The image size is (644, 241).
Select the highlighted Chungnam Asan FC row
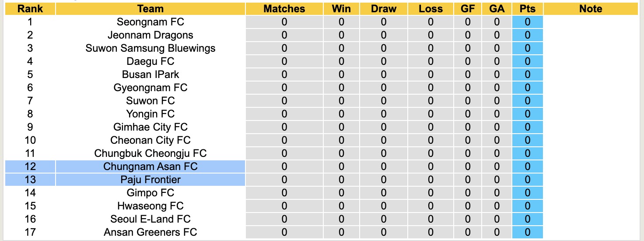tap(150, 167)
